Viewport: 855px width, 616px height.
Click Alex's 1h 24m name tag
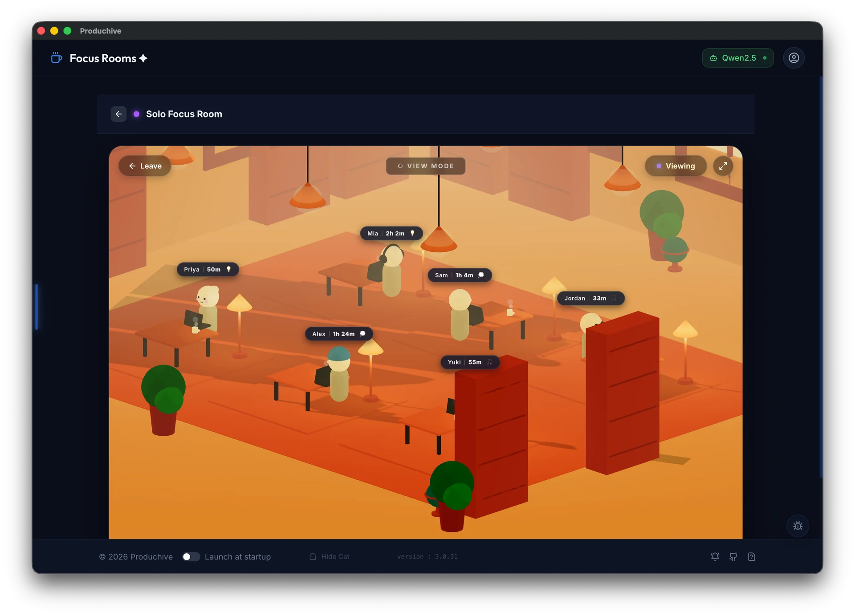pyautogui.click(x=339, y=334)
